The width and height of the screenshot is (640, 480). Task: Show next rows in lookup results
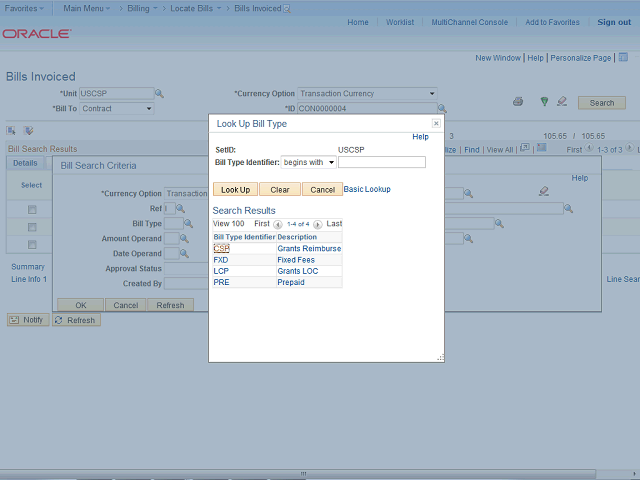(x=318, y=225)
